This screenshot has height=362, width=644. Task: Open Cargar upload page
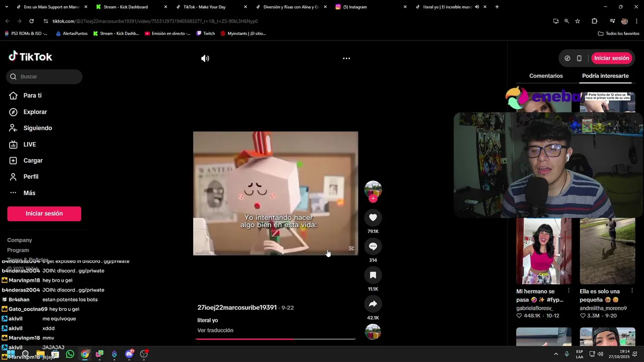click(33, 160)
